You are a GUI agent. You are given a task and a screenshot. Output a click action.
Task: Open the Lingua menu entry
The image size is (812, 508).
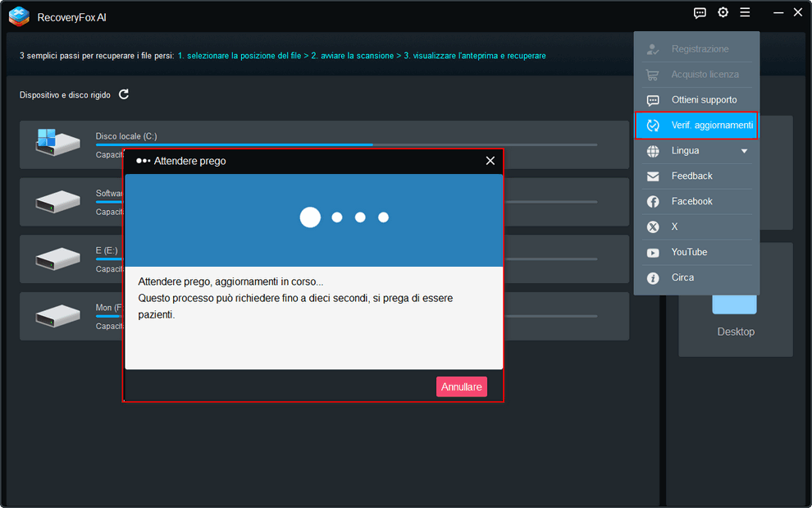(x=697, y=150)
